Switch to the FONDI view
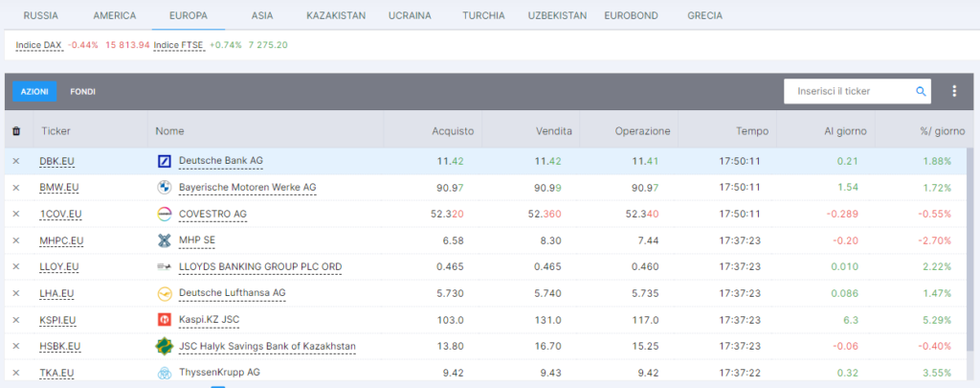The image size is (980, 388). click(x=82, y=91)
